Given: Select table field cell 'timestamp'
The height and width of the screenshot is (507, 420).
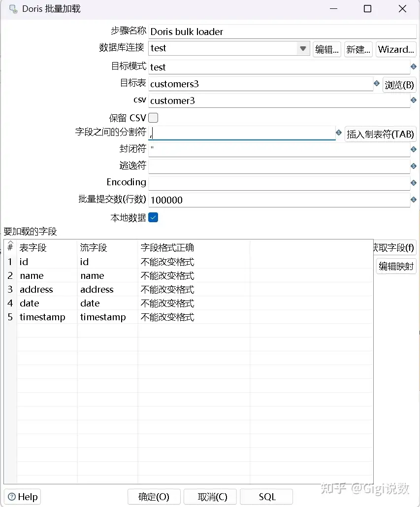Looking at the screenshot, I should point(47,317).
